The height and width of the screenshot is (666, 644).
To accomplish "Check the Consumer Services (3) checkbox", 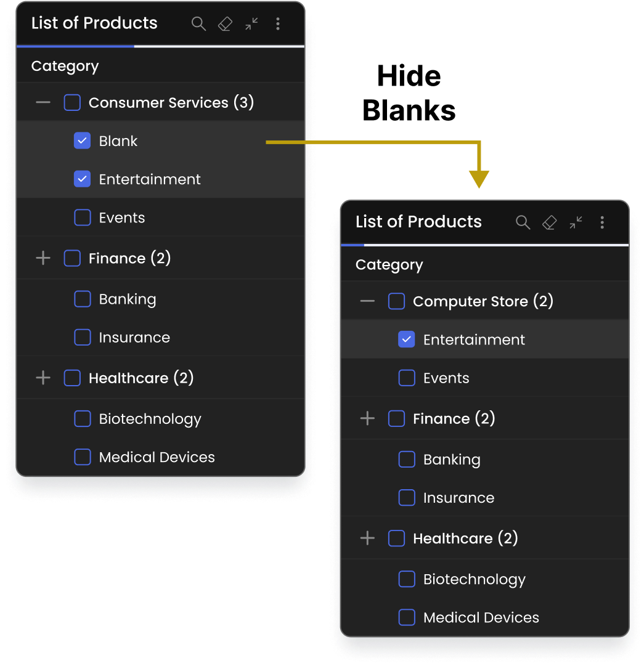I will tap(72, 102).
